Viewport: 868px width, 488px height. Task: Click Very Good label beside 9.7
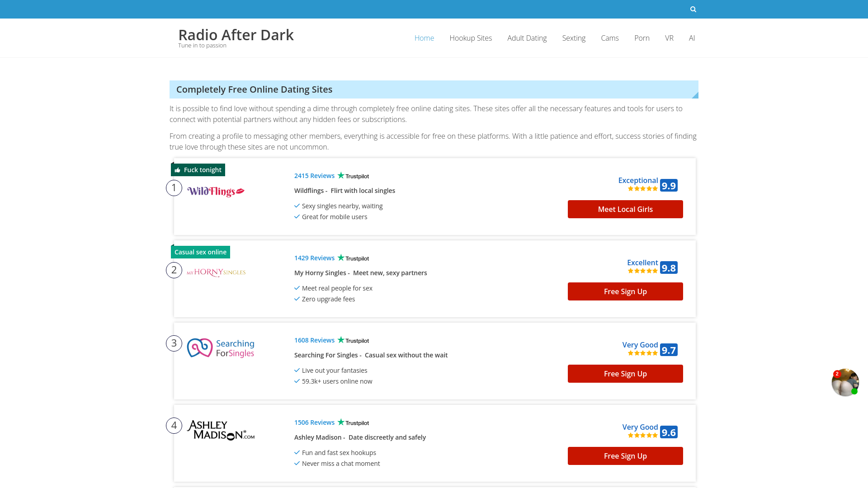pyautogui.click(x=640, y=345)
